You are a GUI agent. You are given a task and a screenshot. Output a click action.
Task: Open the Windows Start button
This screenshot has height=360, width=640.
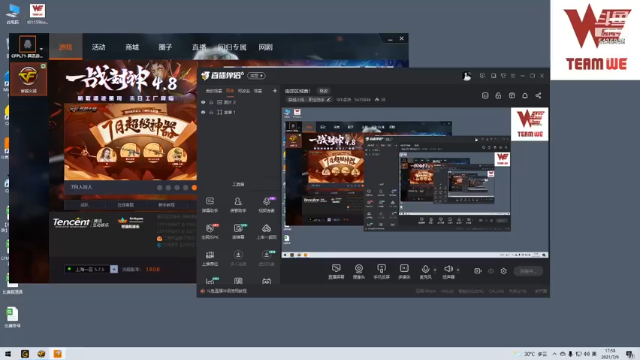pyautogui.click(x=8, y=354)
